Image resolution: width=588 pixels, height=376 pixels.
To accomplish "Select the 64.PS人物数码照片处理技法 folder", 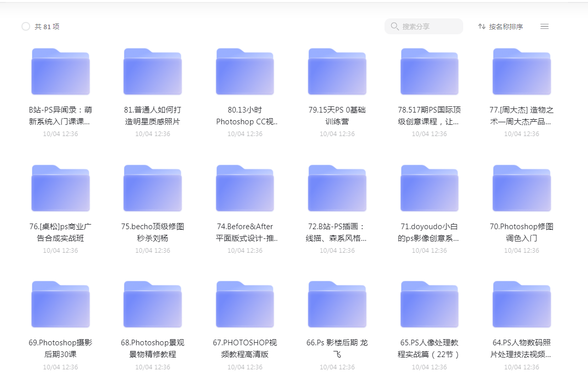I will tap(522, 304).
